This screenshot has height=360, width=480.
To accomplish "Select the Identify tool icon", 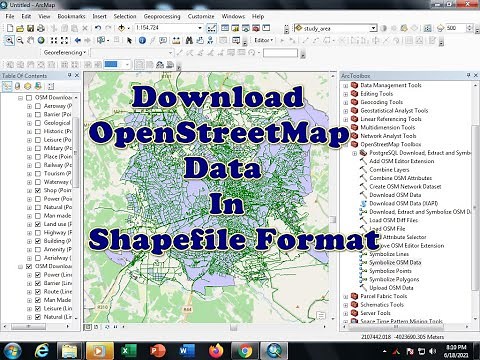I will click(142, 41).
